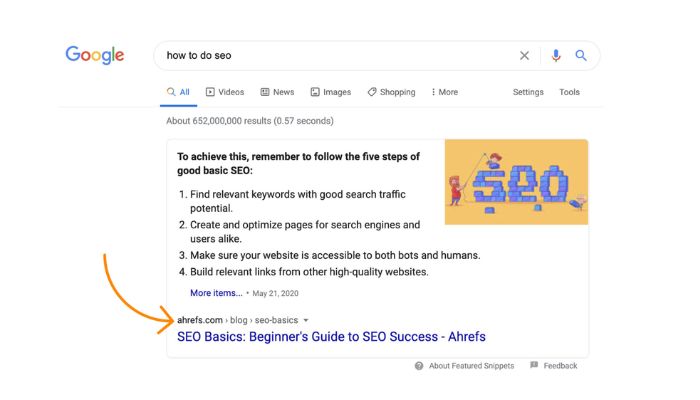Select the All results tab
The image size is (700, 400).
(178, 92)
